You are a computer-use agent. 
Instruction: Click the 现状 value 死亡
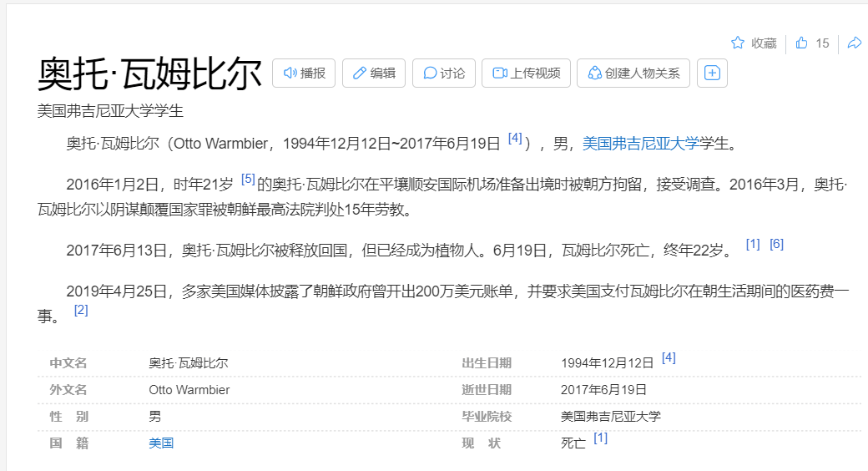(x=573, y=443)
